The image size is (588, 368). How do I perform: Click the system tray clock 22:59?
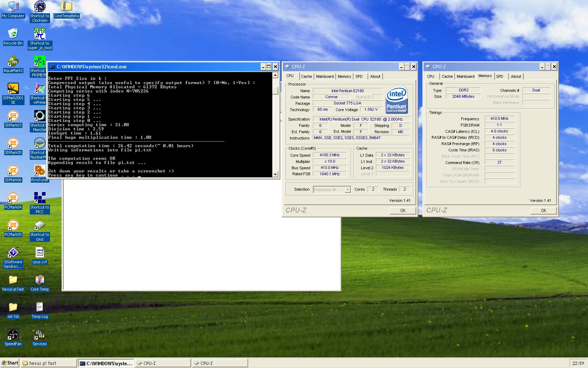click(x=578, y=363)
